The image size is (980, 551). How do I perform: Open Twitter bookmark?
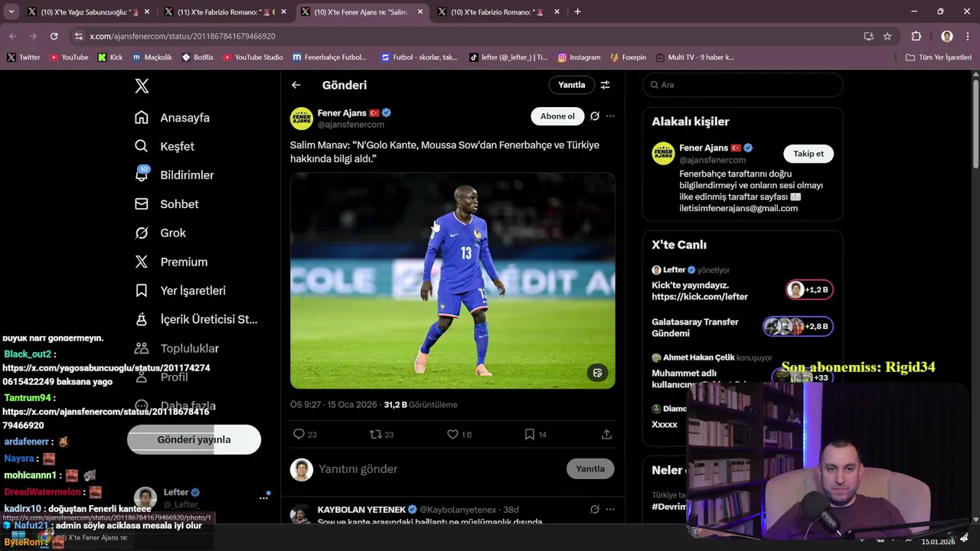coord(24,57)
